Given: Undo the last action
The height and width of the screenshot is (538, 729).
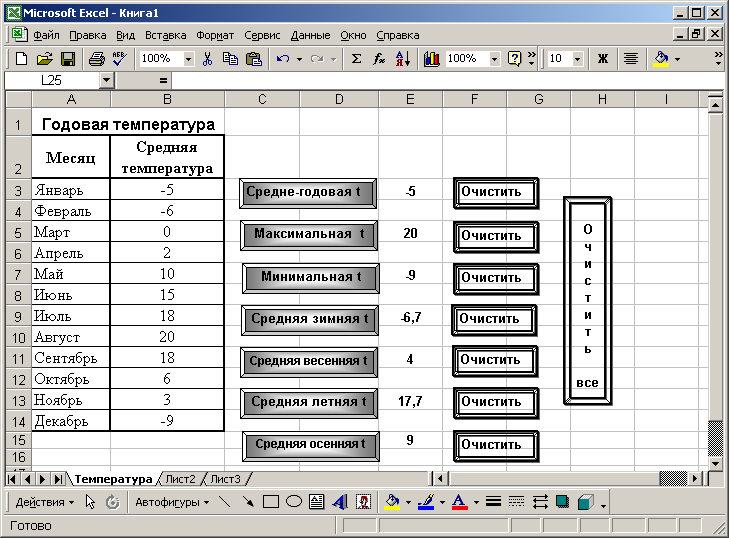Looking at the screenshot, I should 283,59.
